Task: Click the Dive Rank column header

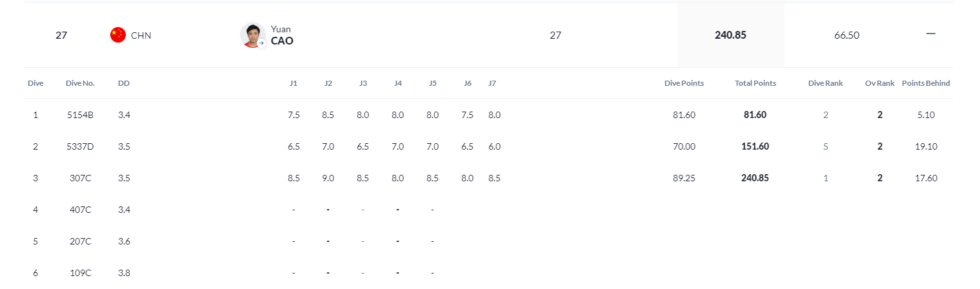Action: 825,83
